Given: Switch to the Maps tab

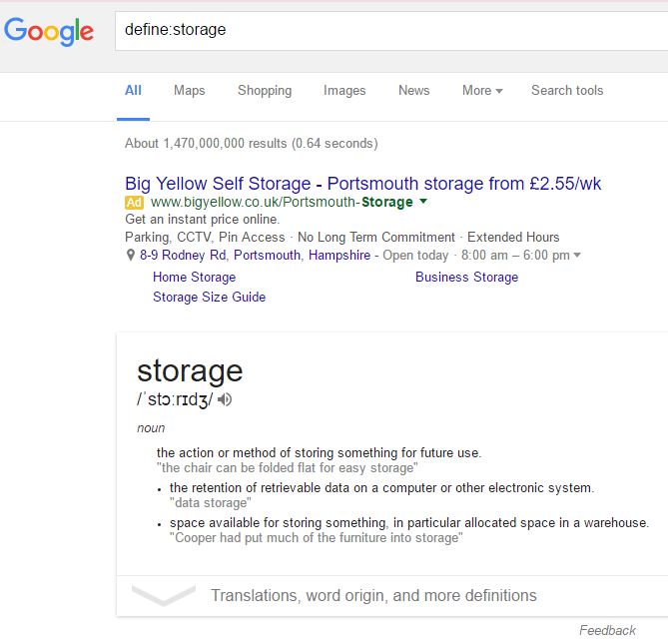Looking at the screenshot, I should [x=189, y=90].
